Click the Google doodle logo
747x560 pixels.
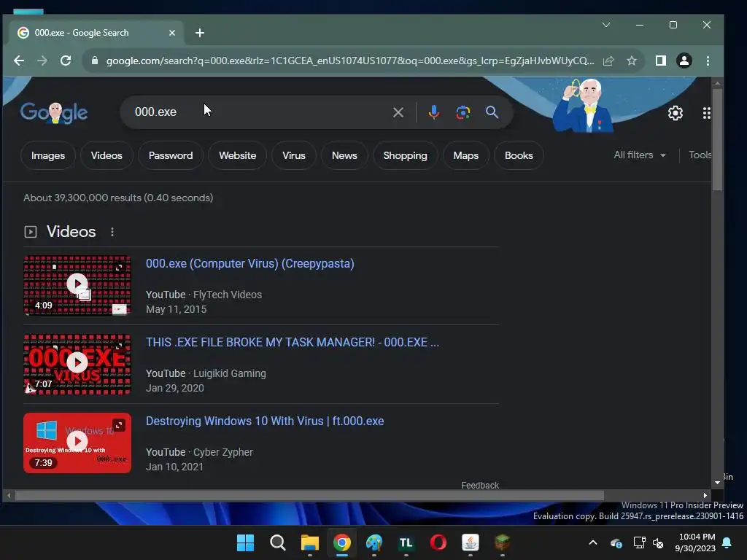[54, 113]
